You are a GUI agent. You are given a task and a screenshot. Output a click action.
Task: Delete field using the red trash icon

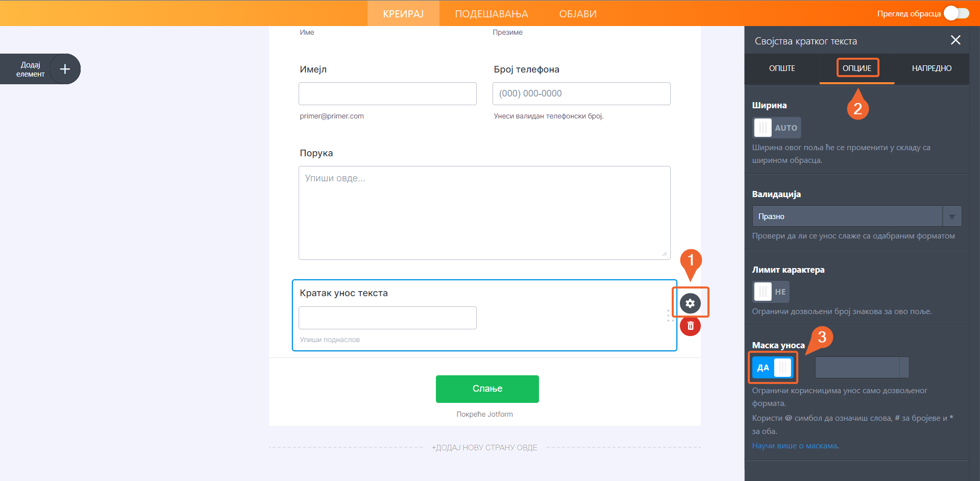(x=690, y=326)
